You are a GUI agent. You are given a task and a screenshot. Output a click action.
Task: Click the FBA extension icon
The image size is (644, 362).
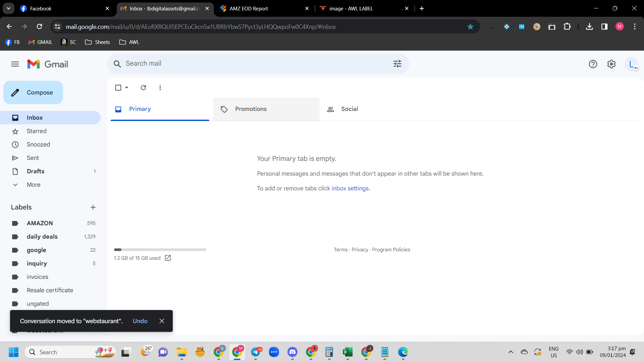(x=522, y=26)
